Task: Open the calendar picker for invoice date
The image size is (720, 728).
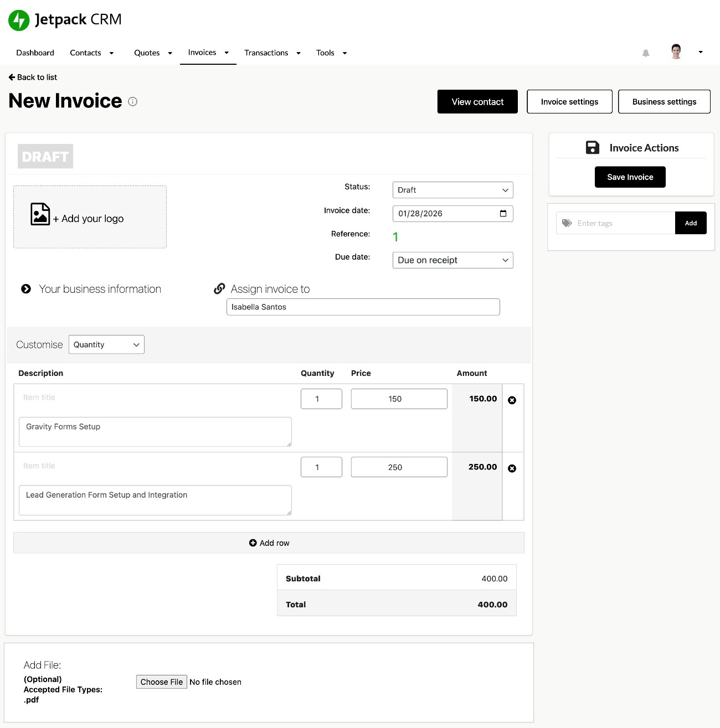Action: (503, 213)
